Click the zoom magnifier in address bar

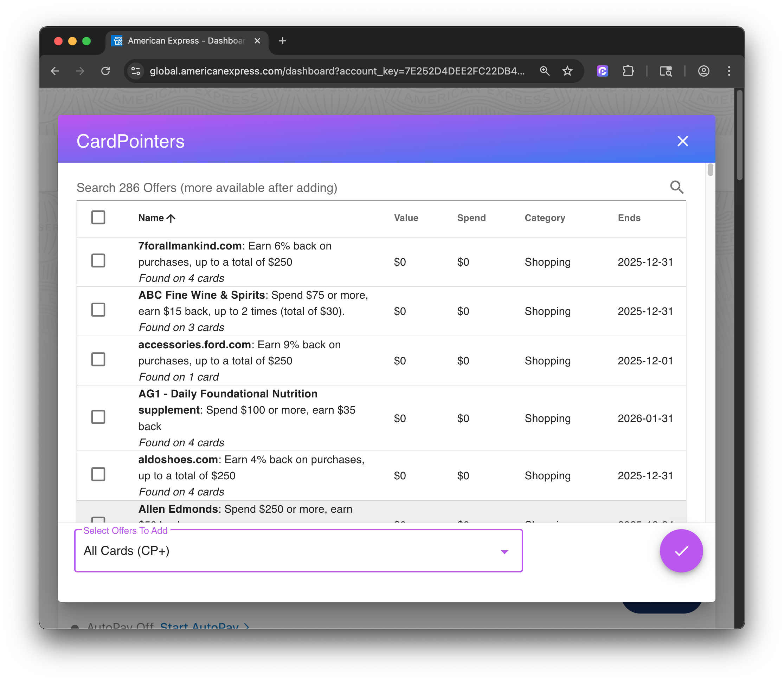pos(545,71)
